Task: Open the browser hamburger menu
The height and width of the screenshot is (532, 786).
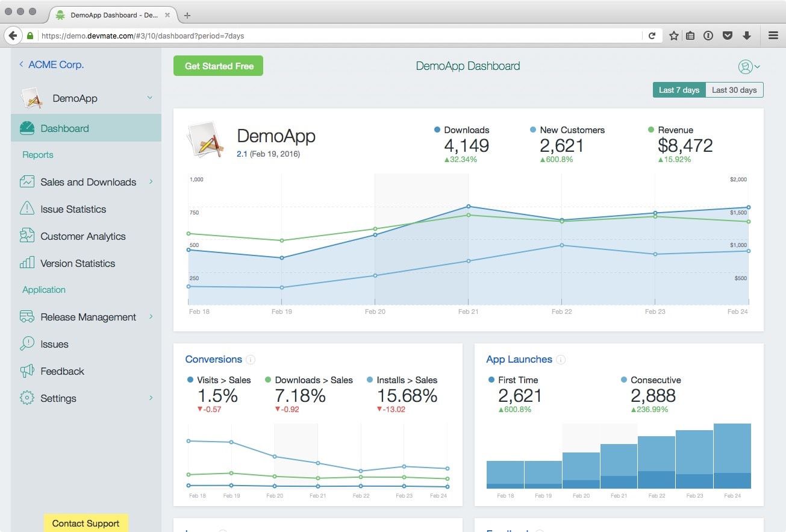Action: click(773, 36)
